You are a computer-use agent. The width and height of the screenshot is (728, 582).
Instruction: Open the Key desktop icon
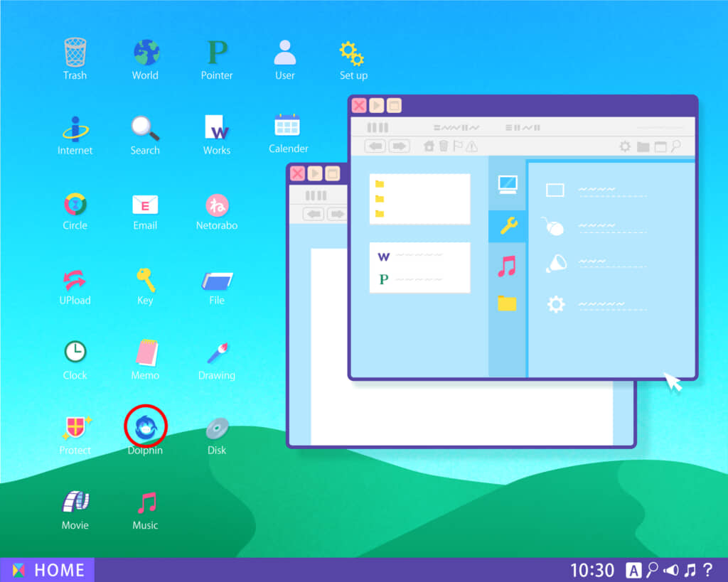145,279
